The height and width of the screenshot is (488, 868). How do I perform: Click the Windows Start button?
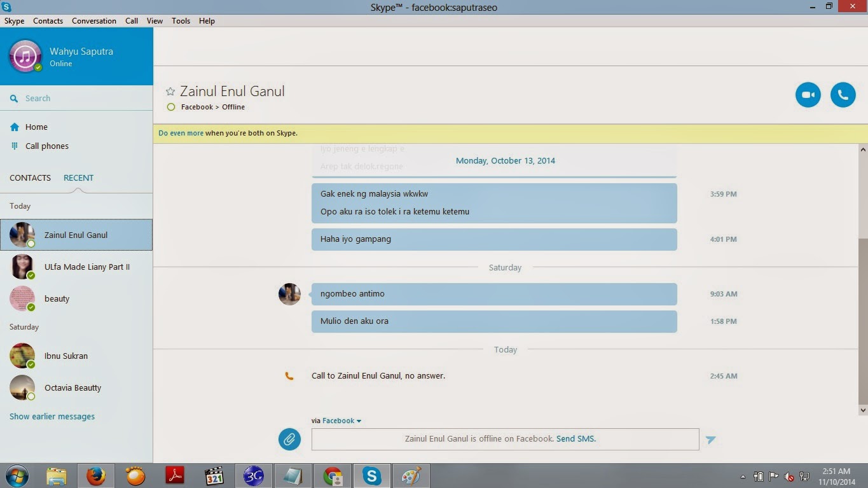17,476
